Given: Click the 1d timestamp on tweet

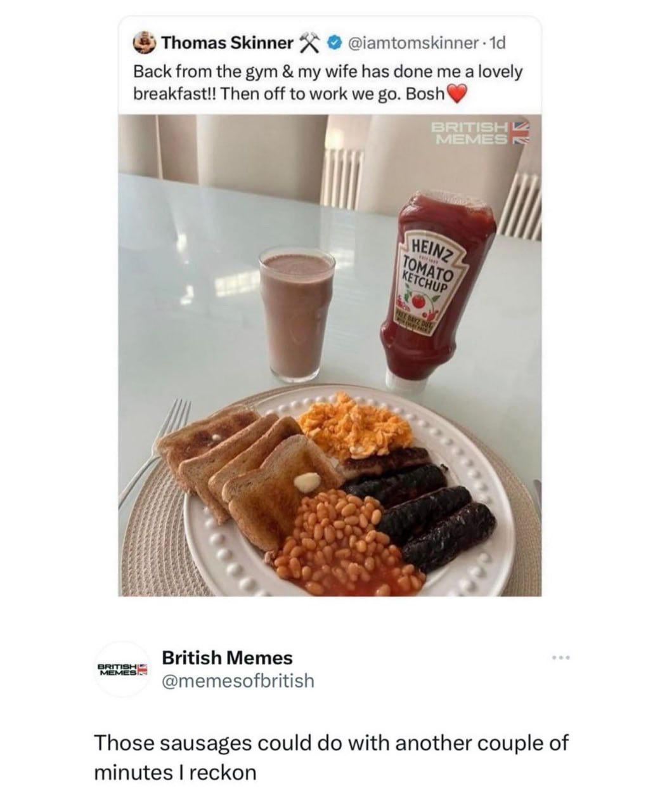Looking at the screenshot, I should 498,44.
